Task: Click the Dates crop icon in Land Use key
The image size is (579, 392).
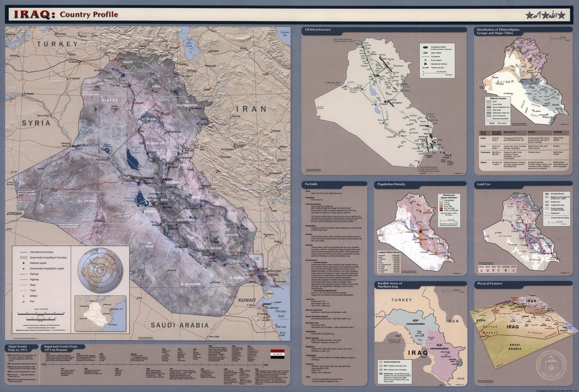Action: tap(494, 271)
